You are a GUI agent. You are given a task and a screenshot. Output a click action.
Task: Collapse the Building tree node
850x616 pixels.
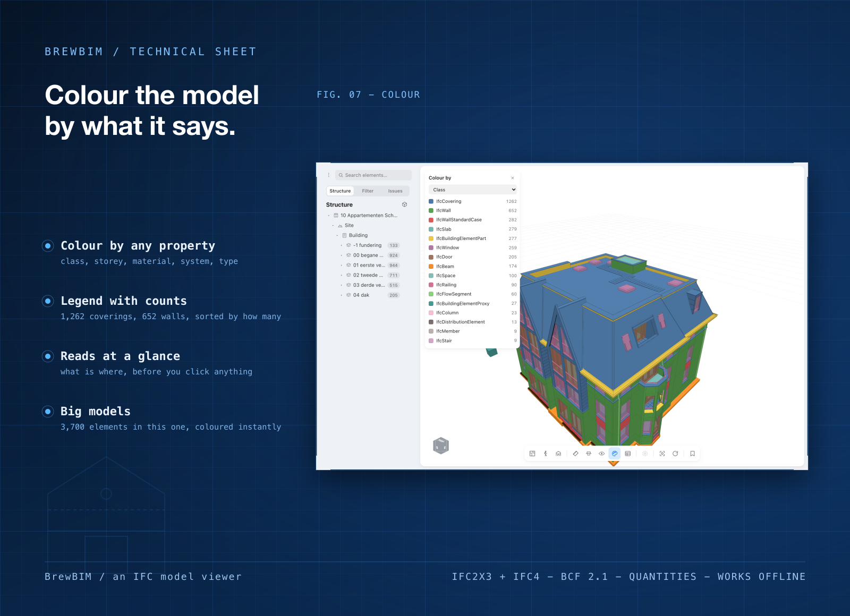point(337,235)
